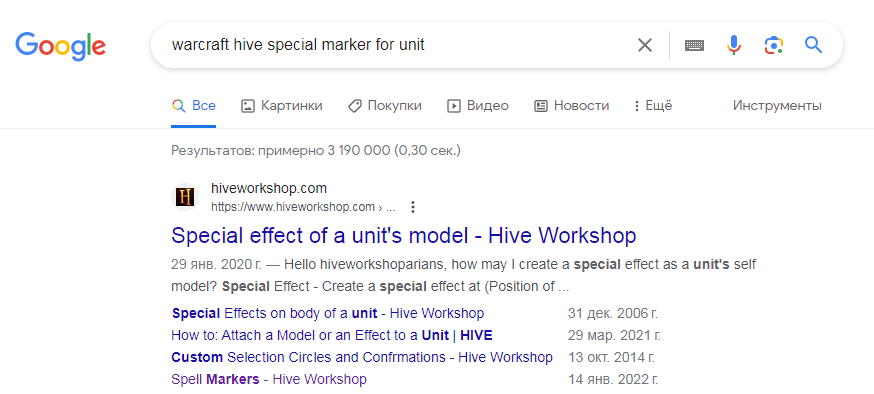Click the hiveworkshop.com favicon
The height and width of the screenshot is (394, 874).
pos(184,197)
